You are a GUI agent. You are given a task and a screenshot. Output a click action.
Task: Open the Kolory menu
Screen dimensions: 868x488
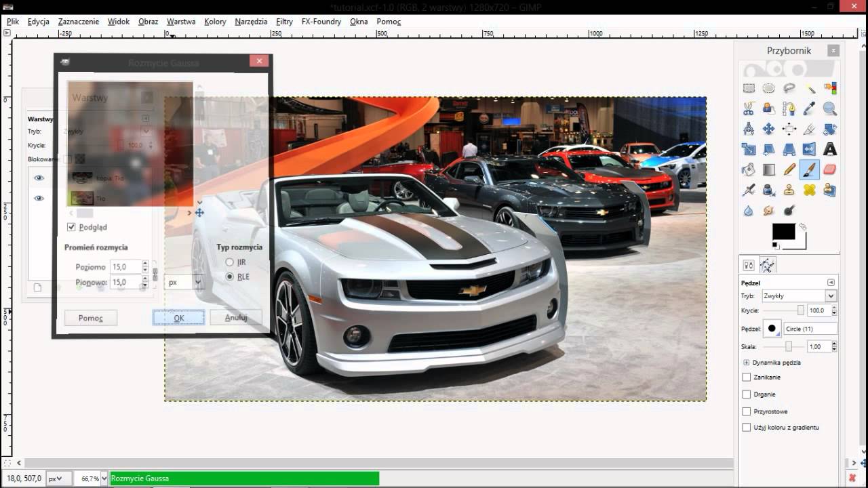(215, 22)
